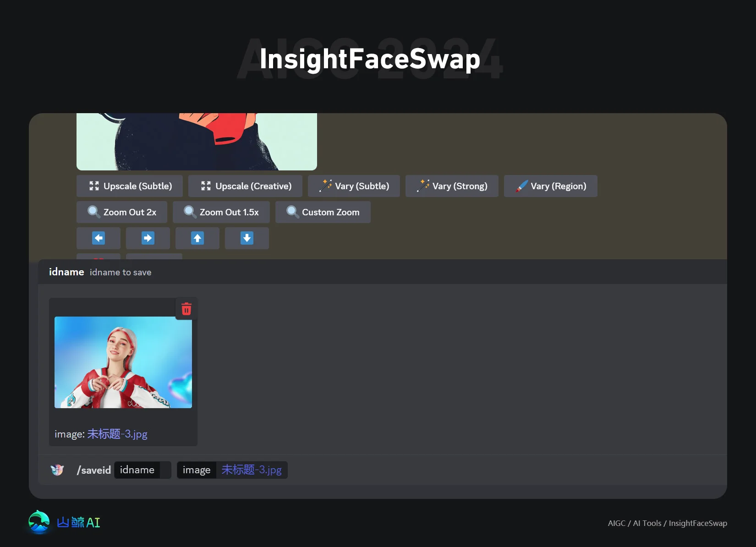Delete the attached image via the trash icon

[186, 309]
